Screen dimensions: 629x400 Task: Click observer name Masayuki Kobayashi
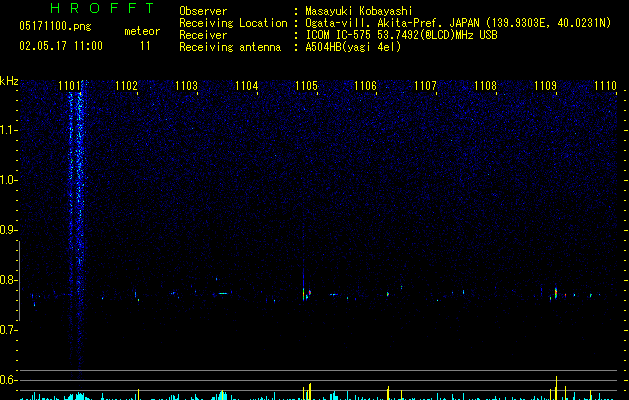pos(359,11)
